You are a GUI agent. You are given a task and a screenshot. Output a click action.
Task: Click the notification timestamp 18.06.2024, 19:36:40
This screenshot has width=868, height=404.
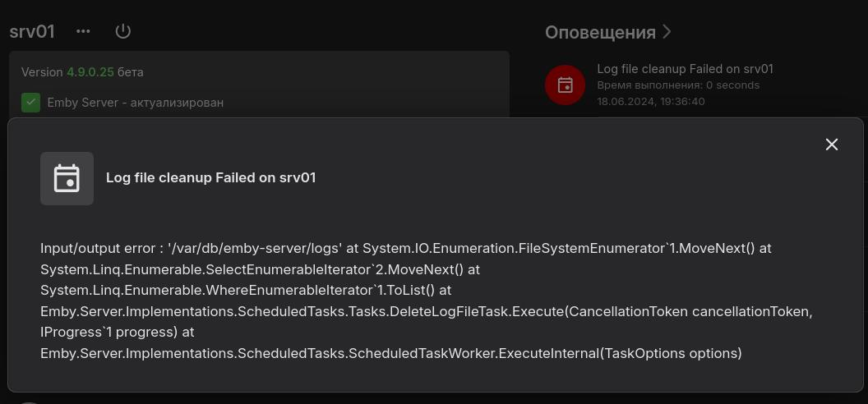pos(651,101)
